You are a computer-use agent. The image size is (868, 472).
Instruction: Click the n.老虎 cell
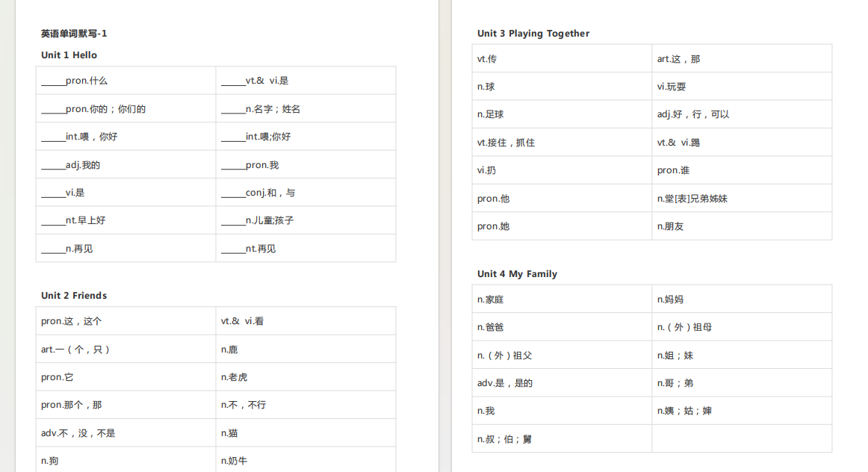[306, 377]
